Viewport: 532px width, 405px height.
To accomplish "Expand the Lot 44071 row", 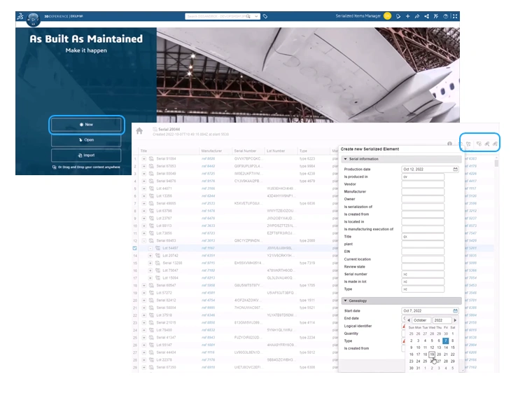I will (144, 188).
